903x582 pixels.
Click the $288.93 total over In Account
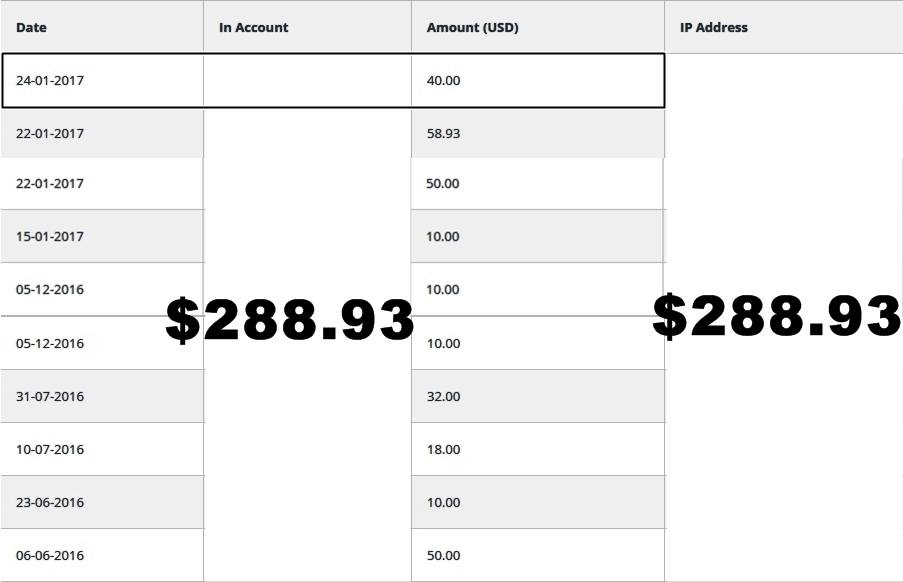tap(290, 320)
